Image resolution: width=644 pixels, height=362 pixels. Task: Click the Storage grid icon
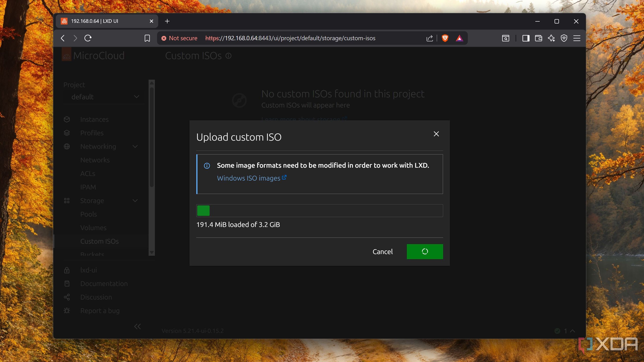coord(67,201)
